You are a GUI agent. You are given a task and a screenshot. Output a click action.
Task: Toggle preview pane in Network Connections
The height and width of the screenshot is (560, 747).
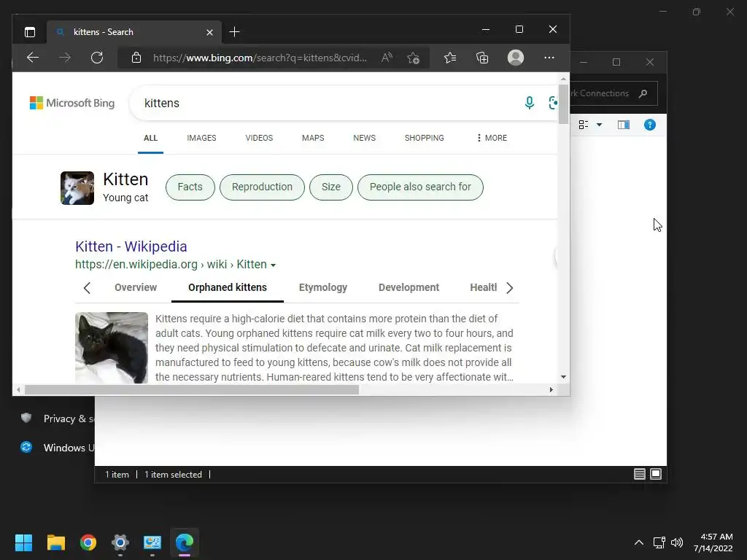(624, 125)
